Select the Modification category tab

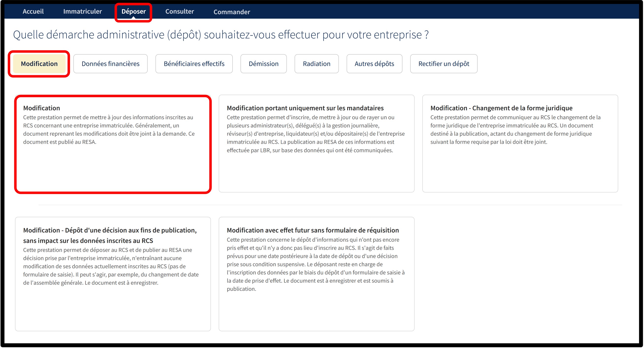pyautogui.click(x=39, y=64)
